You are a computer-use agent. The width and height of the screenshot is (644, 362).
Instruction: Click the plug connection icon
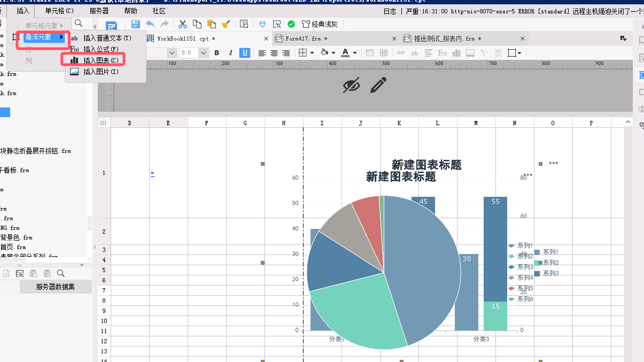pyautogui.click(x=262, y=24)
